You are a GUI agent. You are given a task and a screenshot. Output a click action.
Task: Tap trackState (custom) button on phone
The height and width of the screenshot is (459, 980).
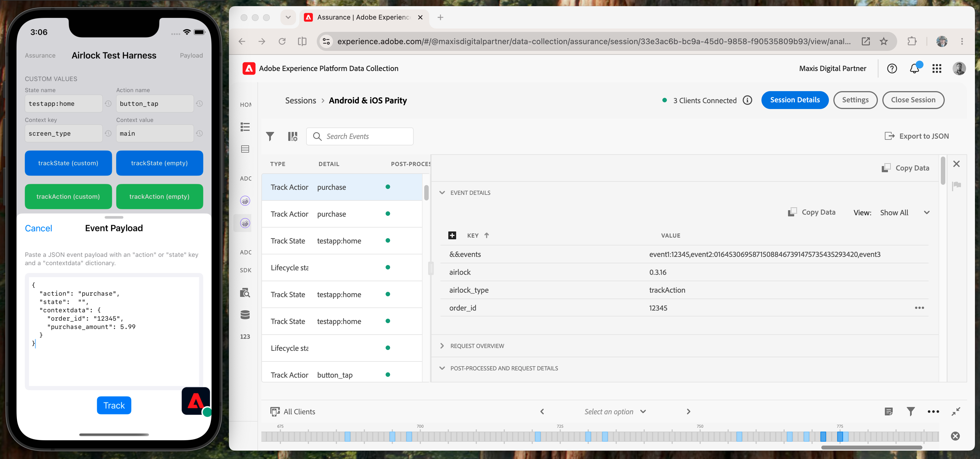click(68, 163)
